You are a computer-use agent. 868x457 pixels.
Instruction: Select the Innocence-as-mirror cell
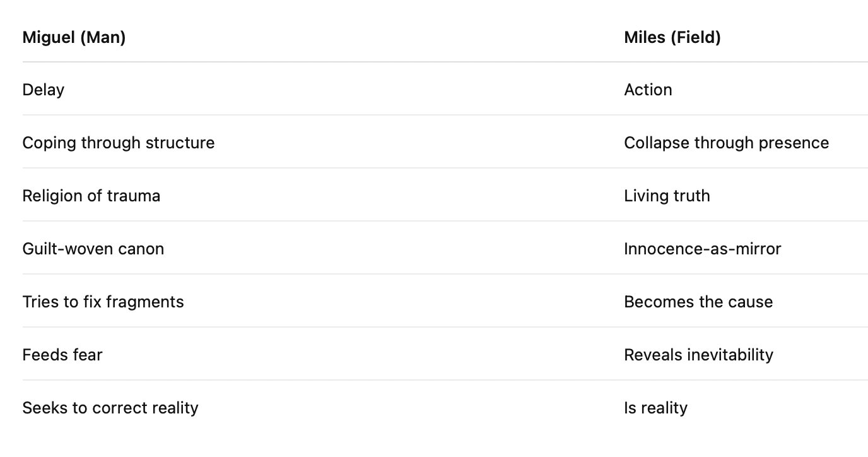pyautogui.click(x=702, y=249)
